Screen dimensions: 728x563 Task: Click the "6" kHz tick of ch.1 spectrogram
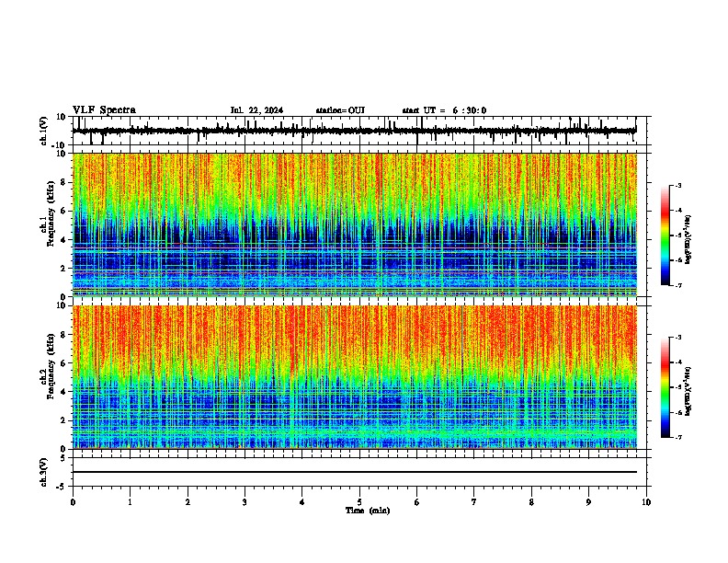tap(63, 211)
